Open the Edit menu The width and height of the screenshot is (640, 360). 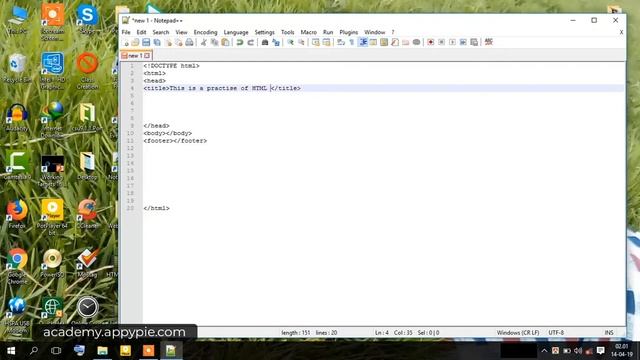pos(141,32)
